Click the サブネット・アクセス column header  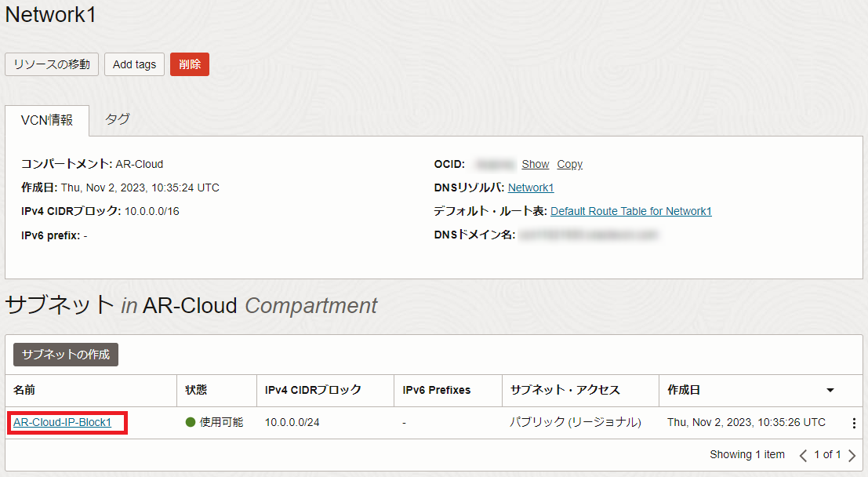(565, 390)
